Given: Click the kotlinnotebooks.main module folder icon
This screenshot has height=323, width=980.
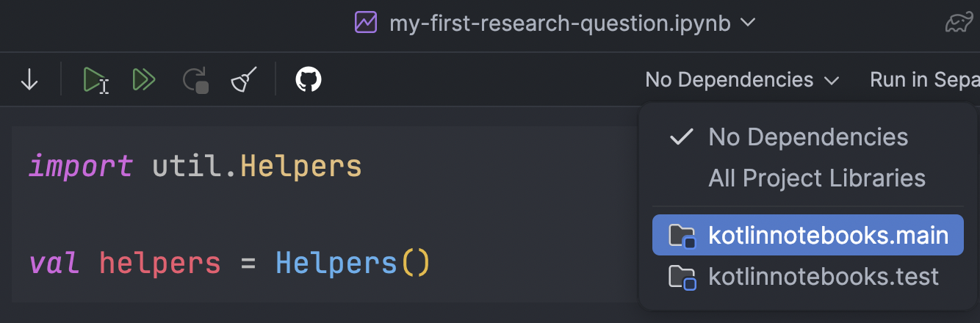Looking at the screenshot, I should click(x=681, y=236).
